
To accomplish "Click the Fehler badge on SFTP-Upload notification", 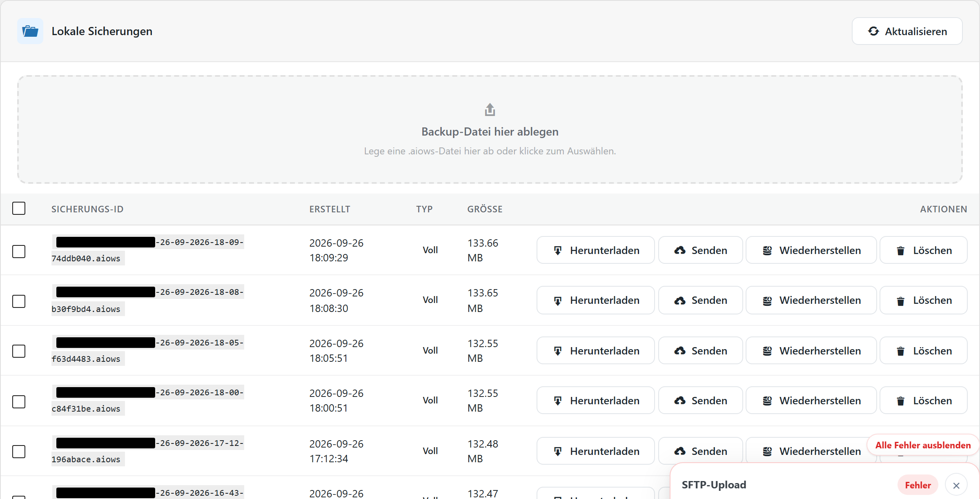I will coord(918,485).
